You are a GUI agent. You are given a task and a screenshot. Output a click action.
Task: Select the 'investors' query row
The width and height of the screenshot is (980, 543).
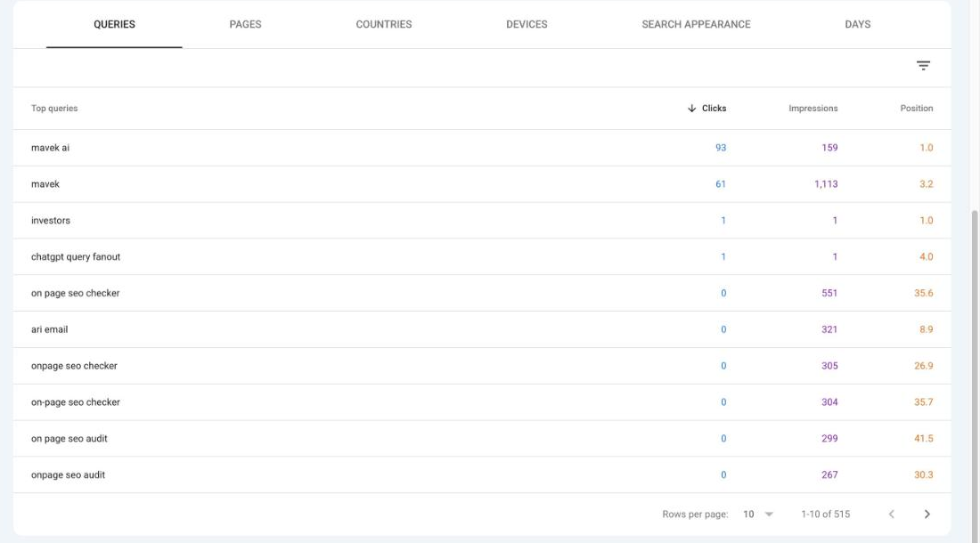point(482,221)
